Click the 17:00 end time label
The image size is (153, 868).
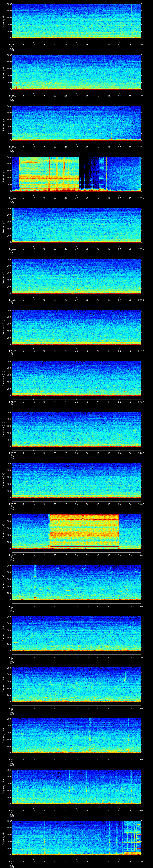coord(141,147)
